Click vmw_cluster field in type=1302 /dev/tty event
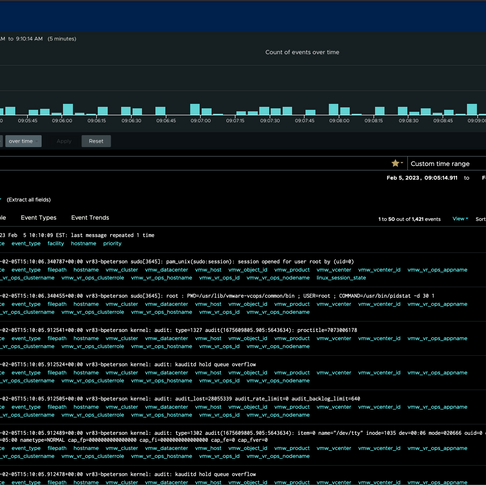The height and width of the screenshot is (485, 486). (122, 448)
